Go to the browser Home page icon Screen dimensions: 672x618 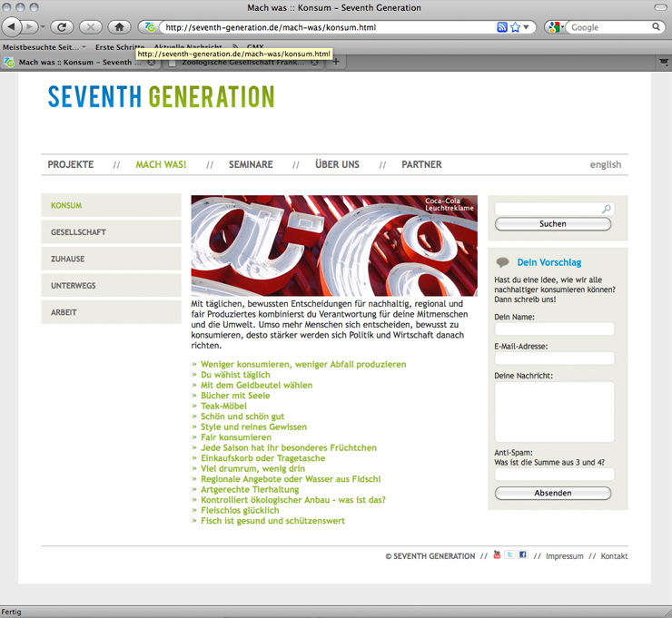click(x=119, y=27)
